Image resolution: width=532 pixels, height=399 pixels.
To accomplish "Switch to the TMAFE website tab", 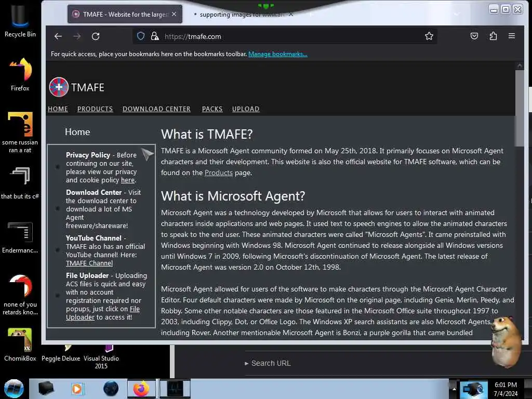I will click(x=125, y=14).
